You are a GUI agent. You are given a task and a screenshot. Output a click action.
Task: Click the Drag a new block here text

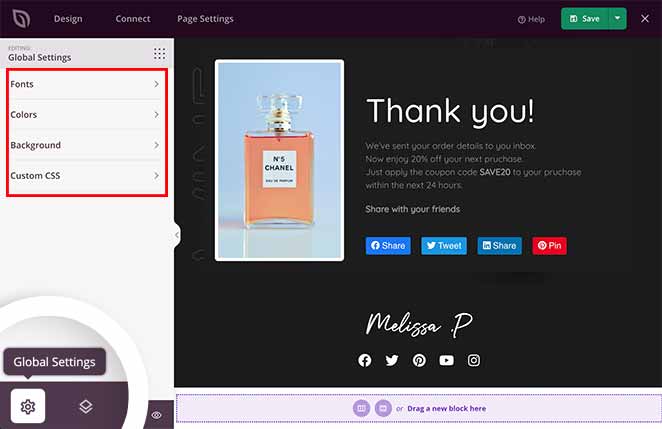point(447,408)
